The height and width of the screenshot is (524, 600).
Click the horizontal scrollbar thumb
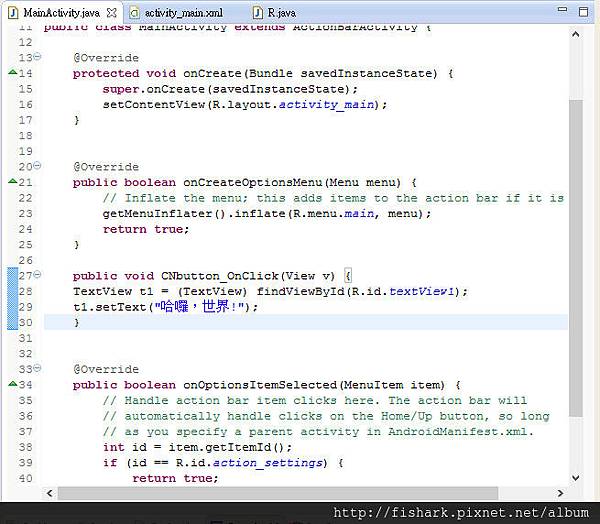278,493
